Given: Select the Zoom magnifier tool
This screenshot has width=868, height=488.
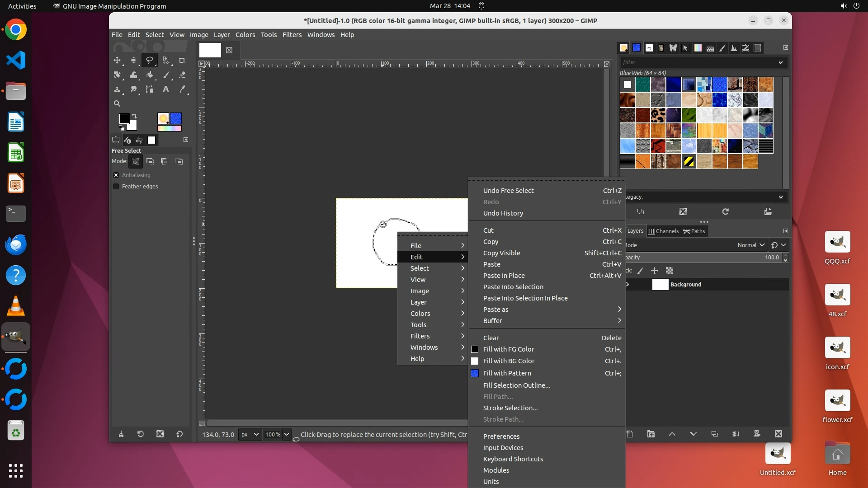Looking at the screenshot, I should tap(117, 103).
